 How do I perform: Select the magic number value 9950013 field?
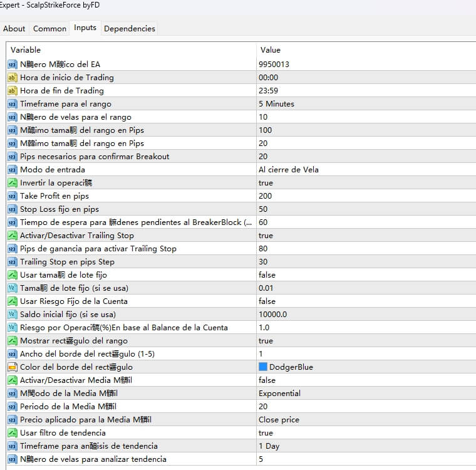(274, 65)
